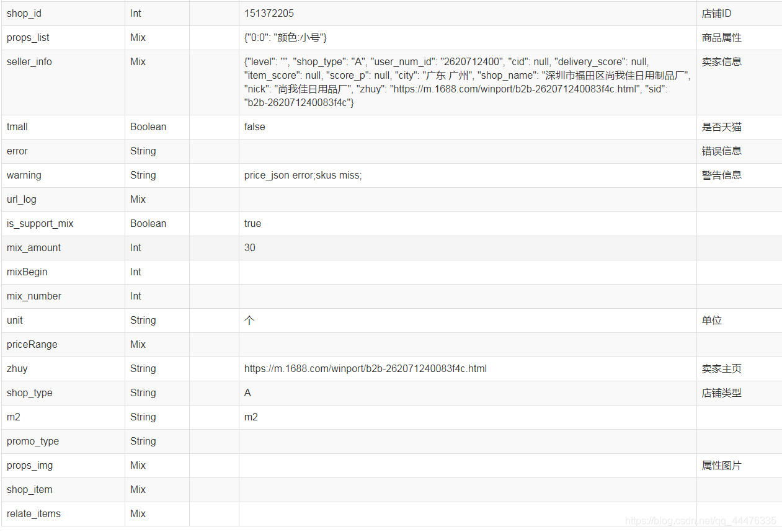782x532 pixels.
Task: Click the shop_item field name
Action: coord(30,490)
